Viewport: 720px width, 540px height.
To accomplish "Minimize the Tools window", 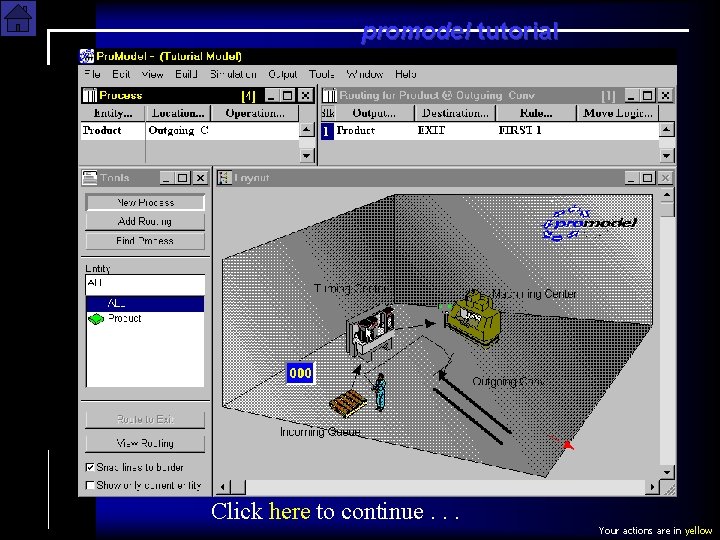I will (167, 178).
